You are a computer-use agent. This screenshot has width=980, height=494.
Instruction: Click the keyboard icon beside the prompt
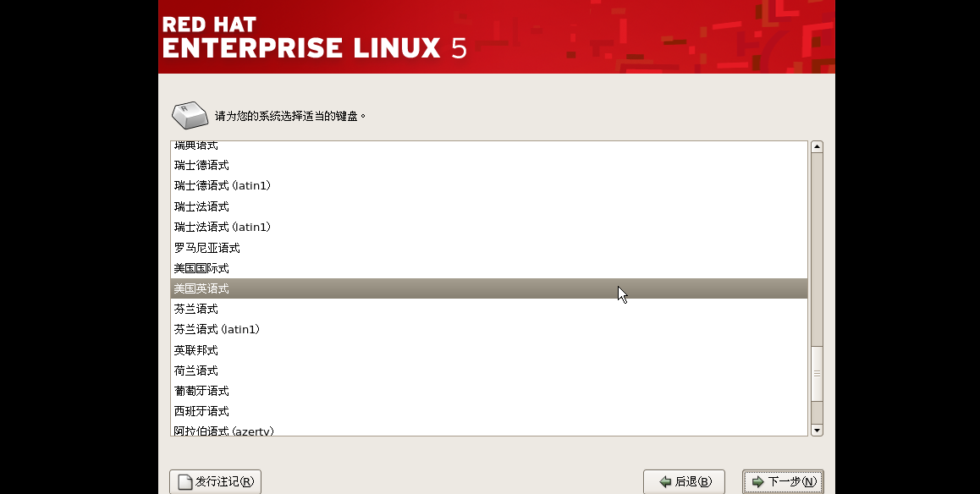click(x=190, y=114)
